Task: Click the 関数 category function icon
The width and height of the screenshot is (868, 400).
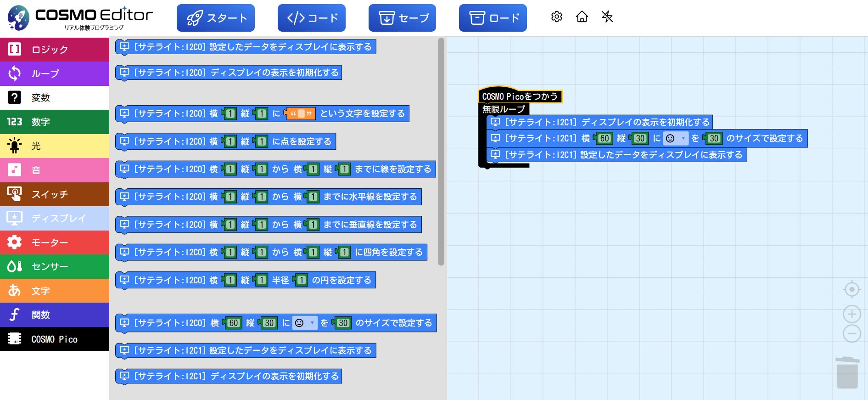Action: 15,315
